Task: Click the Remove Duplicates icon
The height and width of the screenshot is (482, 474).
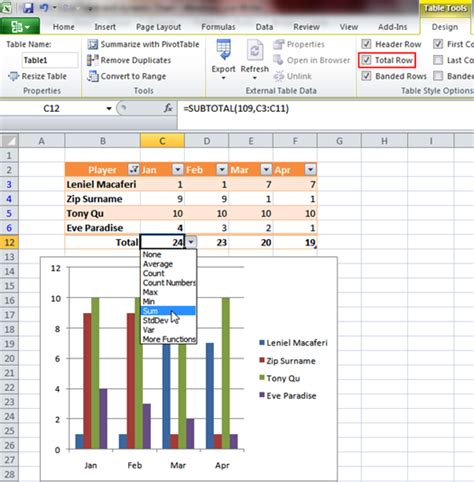Action: click(93, 60)
